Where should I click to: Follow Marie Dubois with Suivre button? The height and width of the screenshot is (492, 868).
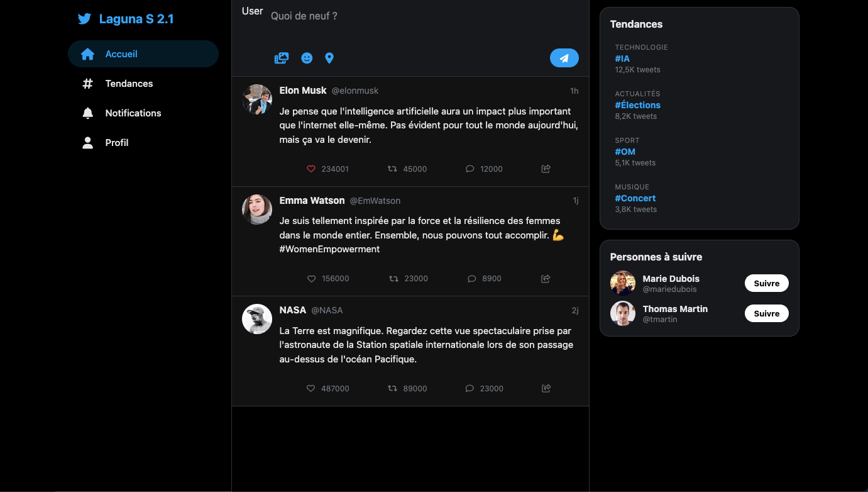coord(767,283)
